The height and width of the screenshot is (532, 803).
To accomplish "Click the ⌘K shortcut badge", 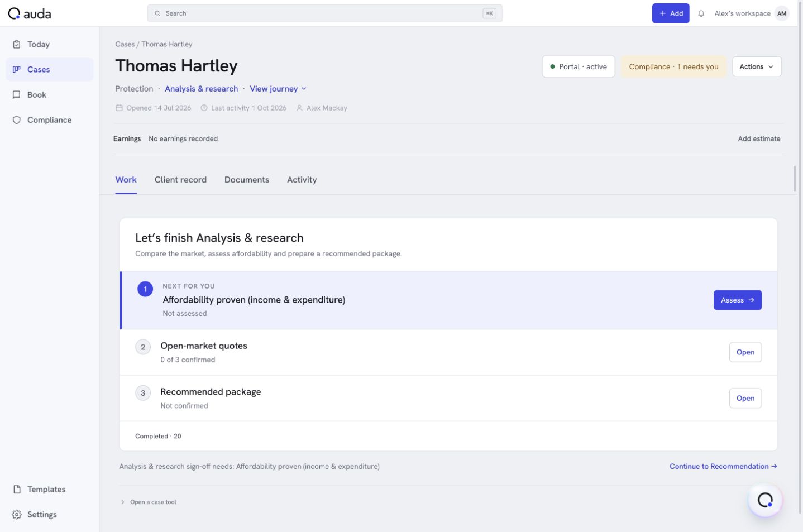I will (x=489, y=13).
